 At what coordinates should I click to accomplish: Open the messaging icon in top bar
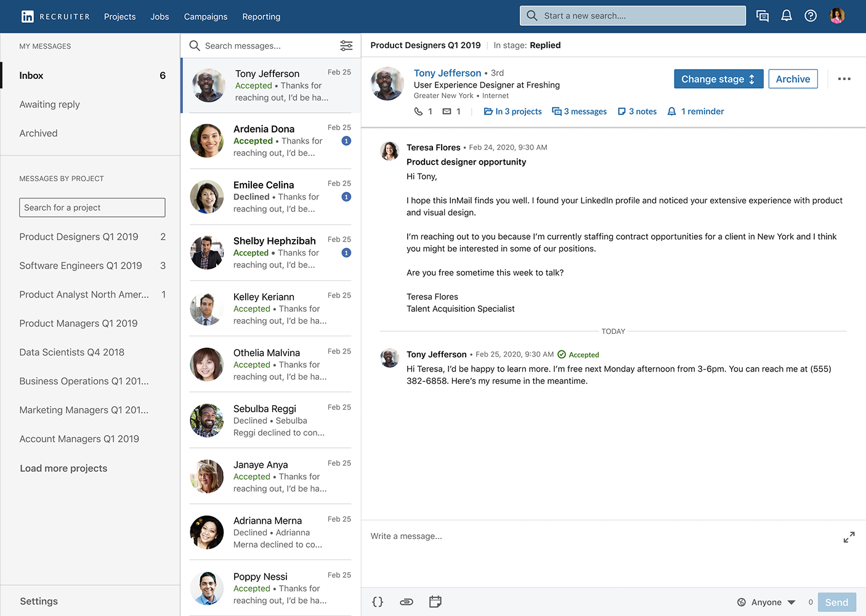coord(763,16)
